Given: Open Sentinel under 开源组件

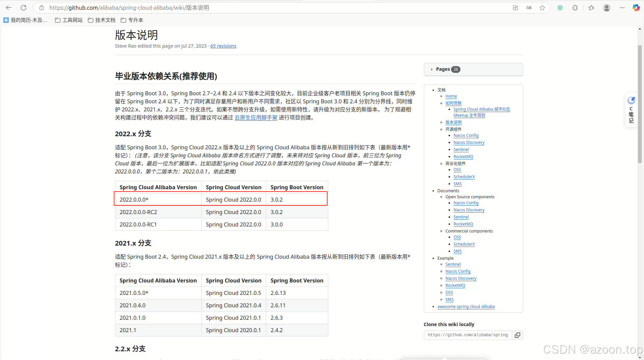Looking at the screenshot, I should pyautogui.click(x=461, y=150).
